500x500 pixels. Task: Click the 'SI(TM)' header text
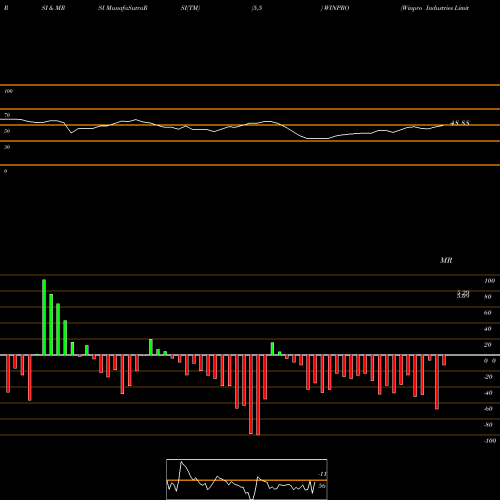pos(190,8)
